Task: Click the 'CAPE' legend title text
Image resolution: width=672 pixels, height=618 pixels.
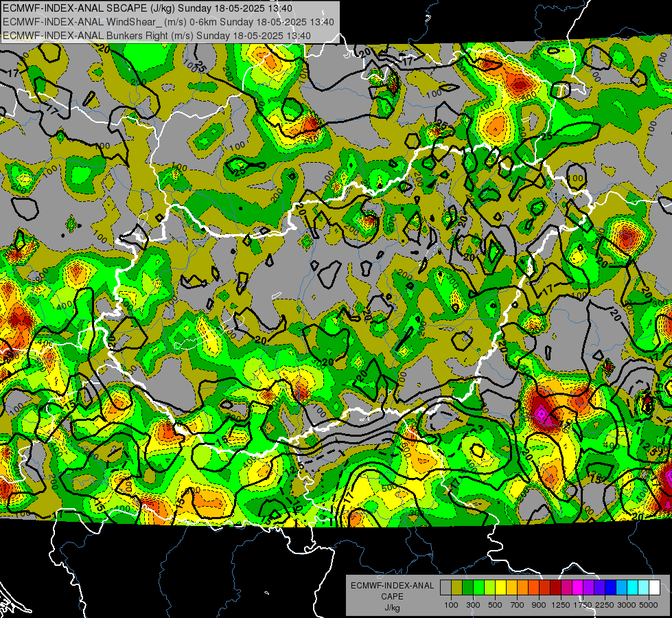Action: [x=393, y=596]
